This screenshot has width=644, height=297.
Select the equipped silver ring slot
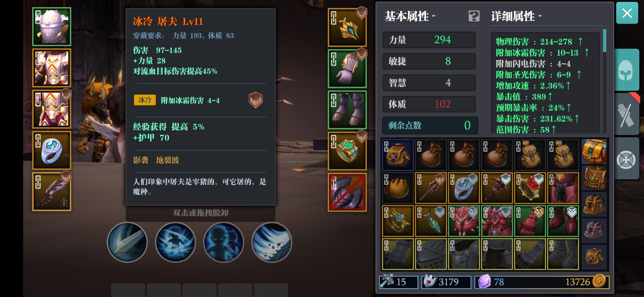[52, 150]
